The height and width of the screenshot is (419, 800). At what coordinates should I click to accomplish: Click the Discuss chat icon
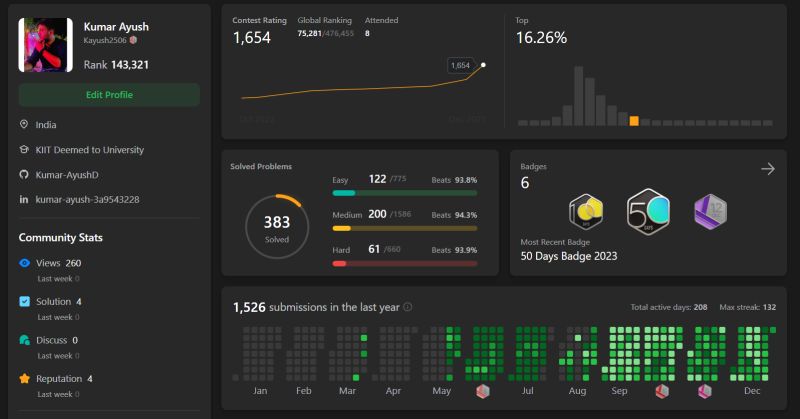coord(24,340)
